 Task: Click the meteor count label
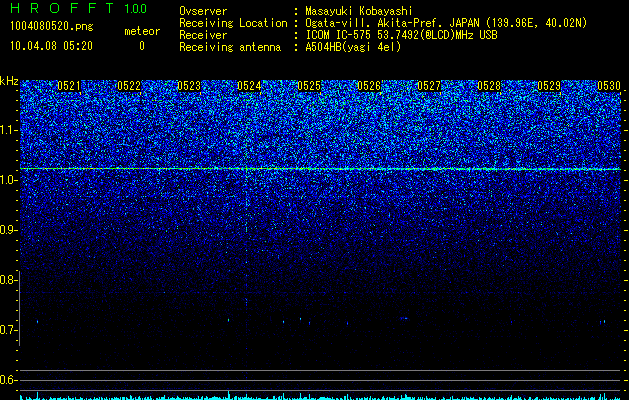(x=142, y=31)
